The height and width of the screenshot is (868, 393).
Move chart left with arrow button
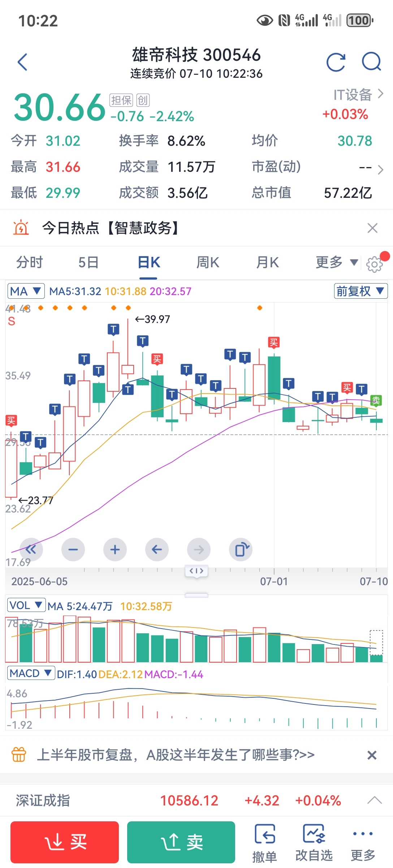[x=157, y=550]
